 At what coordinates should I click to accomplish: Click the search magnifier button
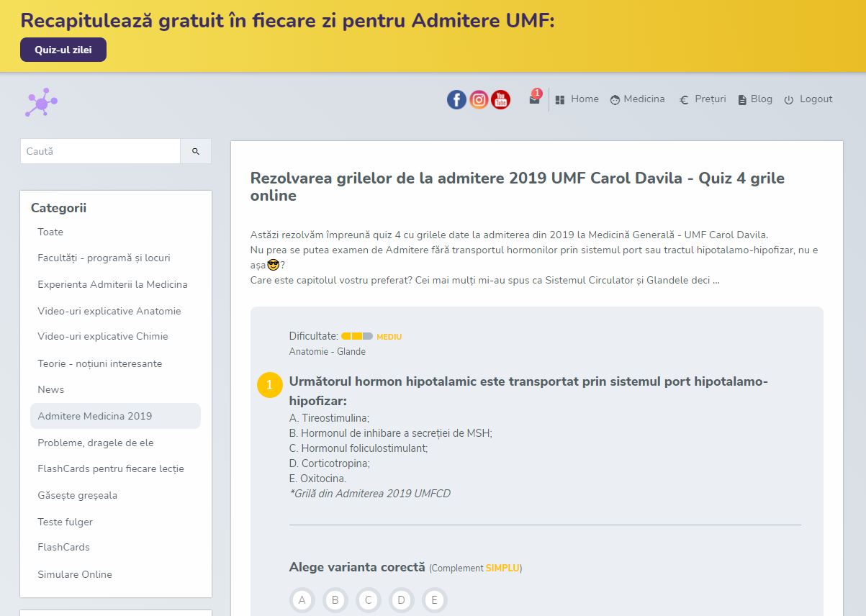[x=196, y=151]
